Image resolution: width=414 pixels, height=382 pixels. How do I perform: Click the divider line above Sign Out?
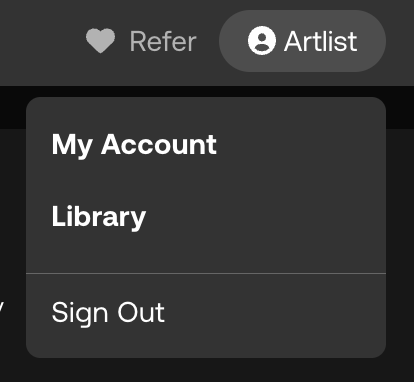(x=206, y=273)
